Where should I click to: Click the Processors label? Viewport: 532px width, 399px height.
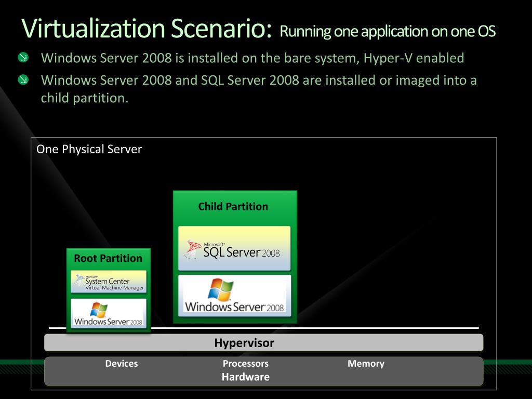click(x=246, y=363)
